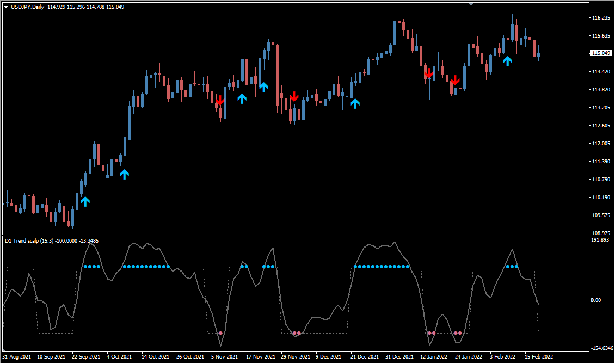Screen dimensions: 615x364
Task: Click the 0.00 level label on indicator axis
Action: click(596, 300)
